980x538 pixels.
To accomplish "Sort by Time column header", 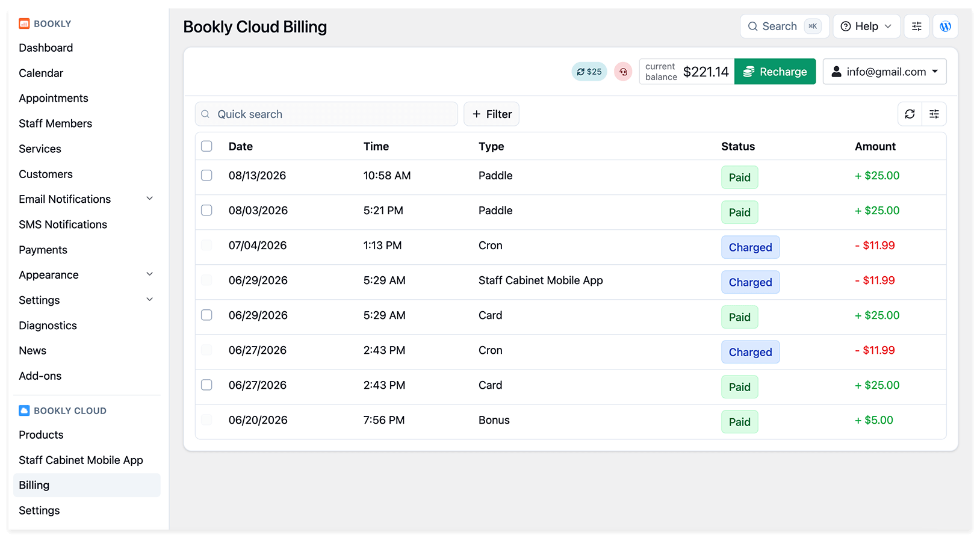I will (x=376, y=146).
